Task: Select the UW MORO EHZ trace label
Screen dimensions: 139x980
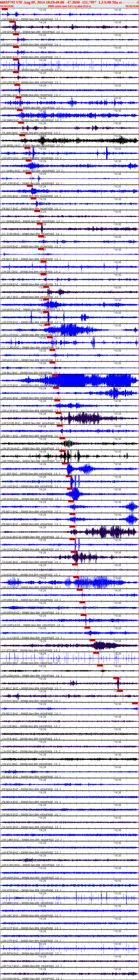Action: [32, 310]
